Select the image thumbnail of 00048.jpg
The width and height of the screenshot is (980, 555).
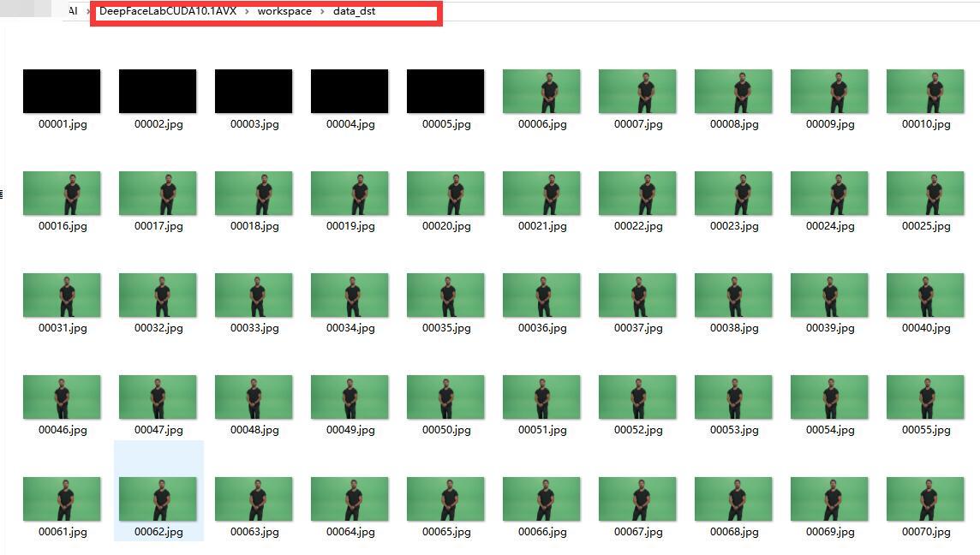pos(254,397)
